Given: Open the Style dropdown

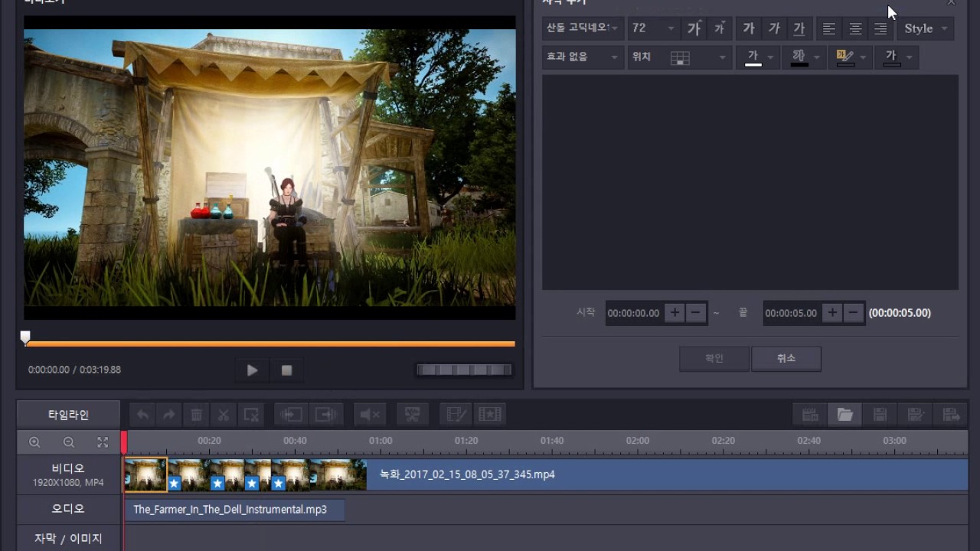Looking at the screenshot, I should [x=926, y=28].
